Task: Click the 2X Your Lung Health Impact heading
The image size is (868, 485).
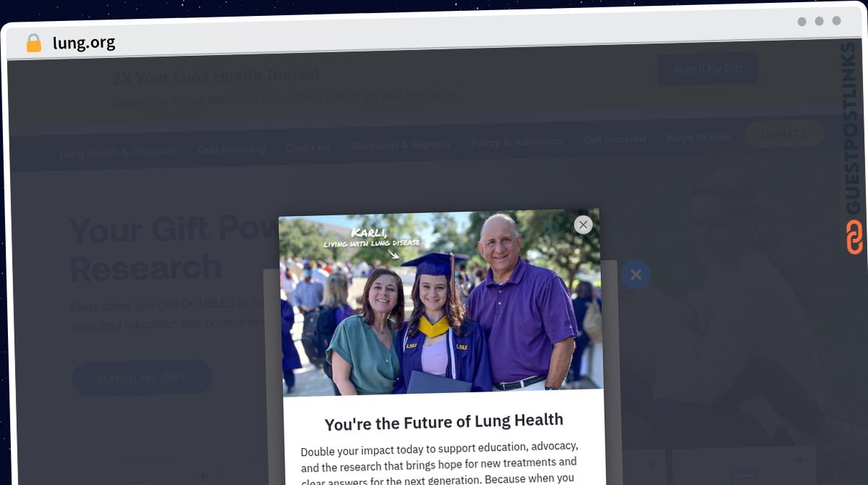Action: (x=216, y=75)
